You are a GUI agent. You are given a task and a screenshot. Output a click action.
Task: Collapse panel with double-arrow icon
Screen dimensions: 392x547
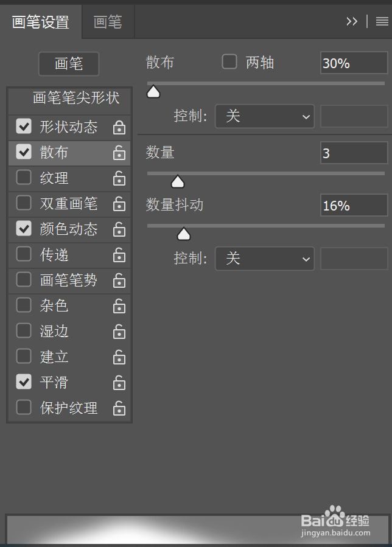(352, 22)
